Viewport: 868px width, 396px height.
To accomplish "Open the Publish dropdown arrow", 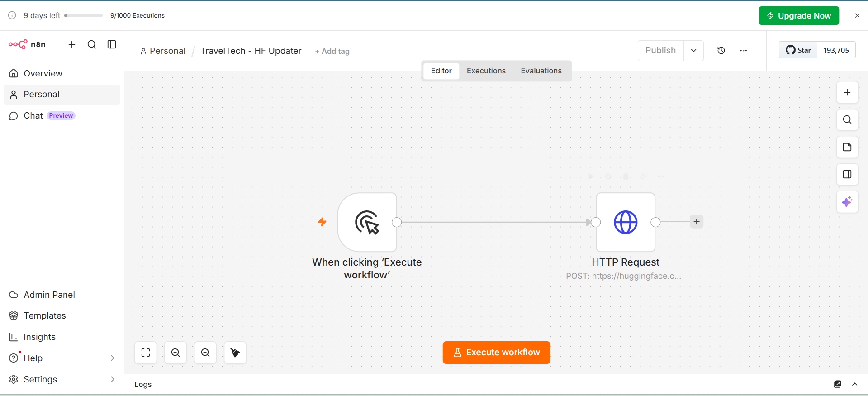I will pos(694,51).
